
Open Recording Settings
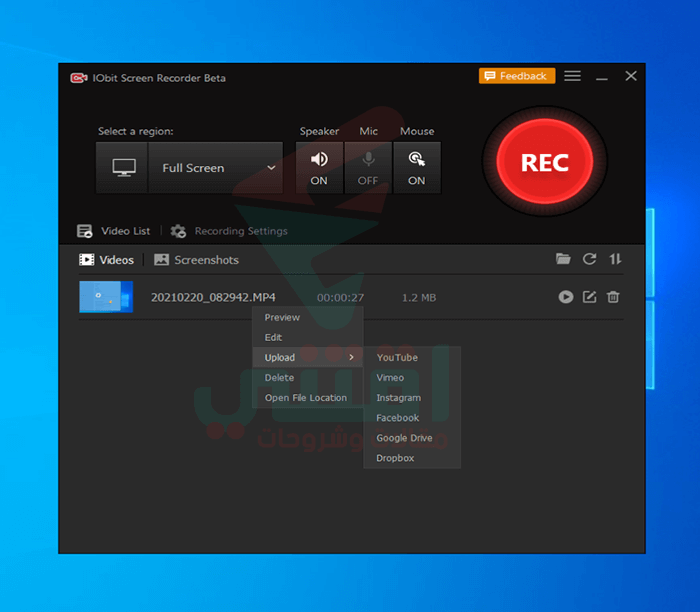coord(229,231)
